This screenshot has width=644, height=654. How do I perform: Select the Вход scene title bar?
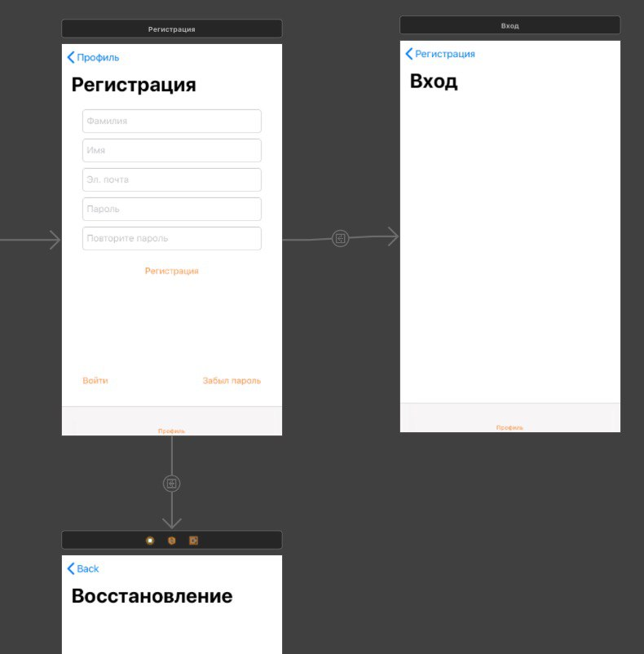509,25
